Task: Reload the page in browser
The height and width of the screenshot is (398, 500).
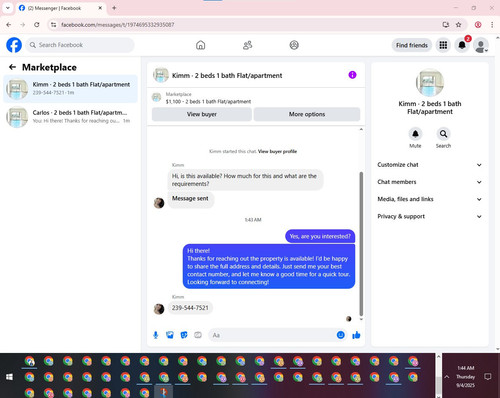Action: click(x=37, y=25)
